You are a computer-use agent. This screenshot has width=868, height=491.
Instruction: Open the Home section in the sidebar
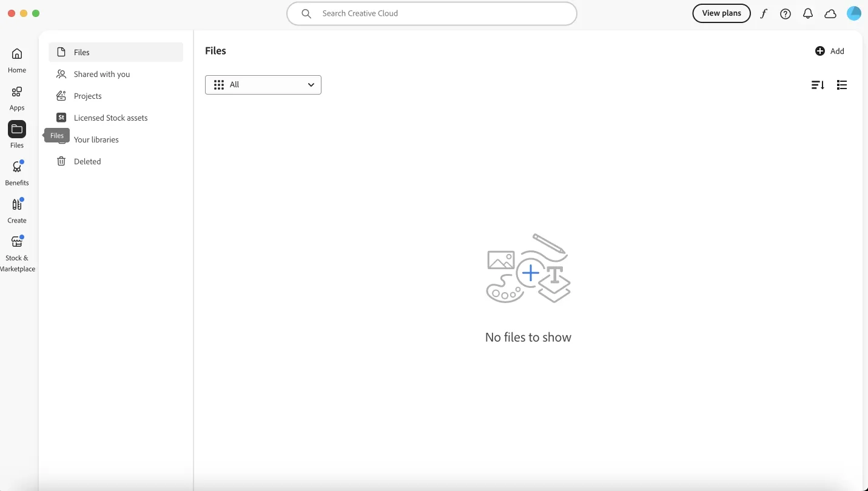point(16,60)
